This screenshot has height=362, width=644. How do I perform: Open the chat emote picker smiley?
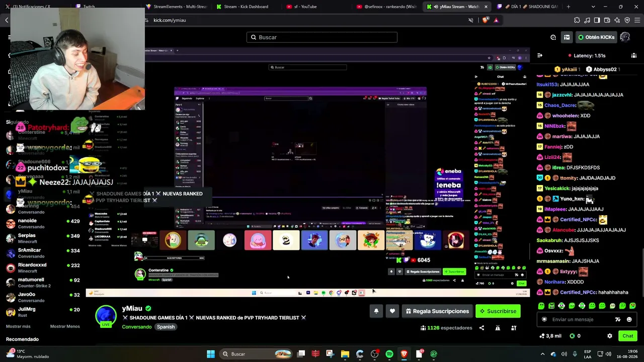[x=629, y=319]
